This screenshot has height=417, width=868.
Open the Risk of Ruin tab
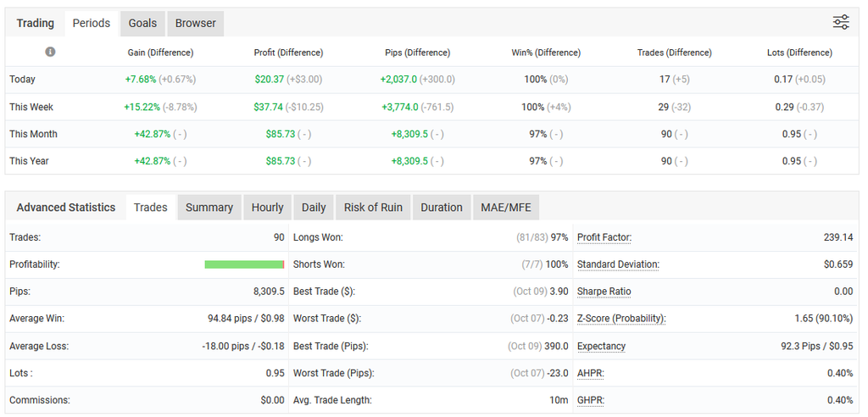point(373,208)
